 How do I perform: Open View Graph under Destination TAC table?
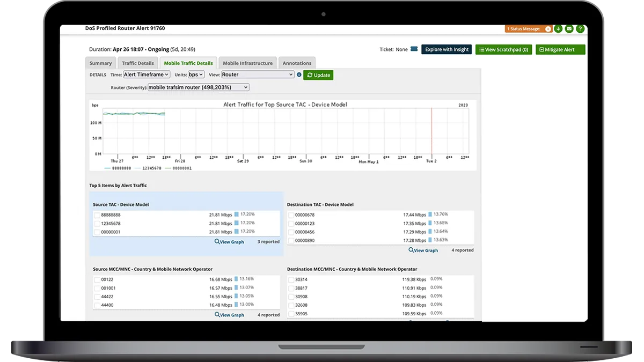423,250
